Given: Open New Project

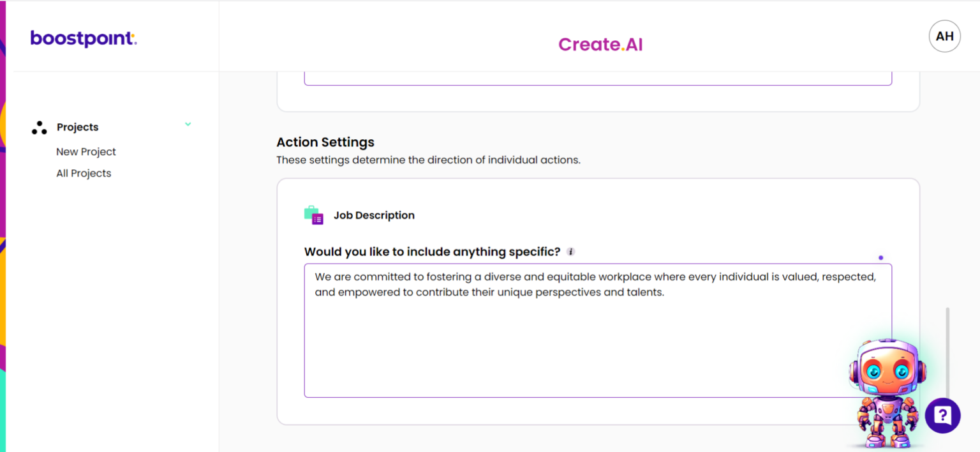Looking at the screenshot, I should click(x=86, y=151).
